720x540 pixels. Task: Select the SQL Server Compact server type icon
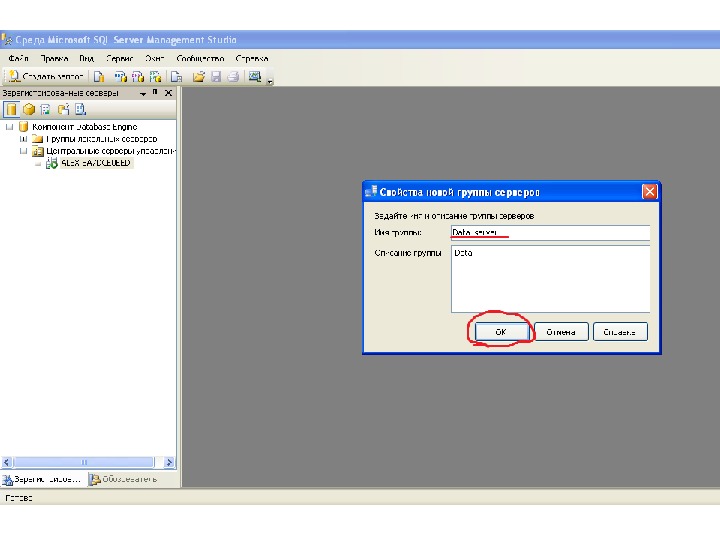63,109
